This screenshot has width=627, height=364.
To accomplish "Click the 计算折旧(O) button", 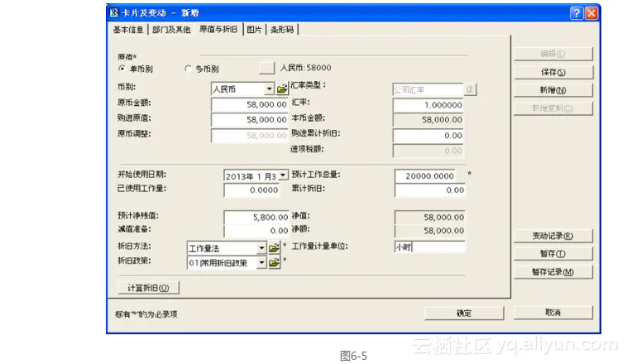I will point(148,288).
